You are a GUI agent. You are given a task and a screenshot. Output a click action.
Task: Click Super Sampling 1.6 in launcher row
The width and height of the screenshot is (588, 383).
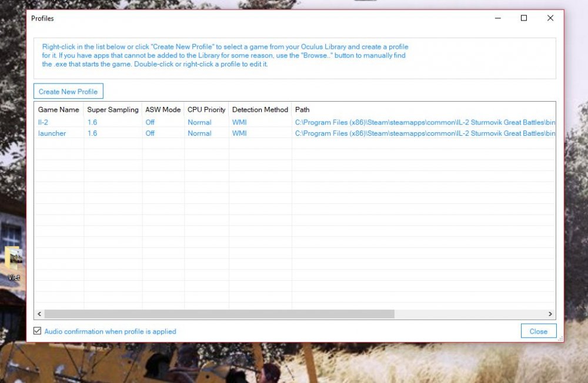point(92,133)
